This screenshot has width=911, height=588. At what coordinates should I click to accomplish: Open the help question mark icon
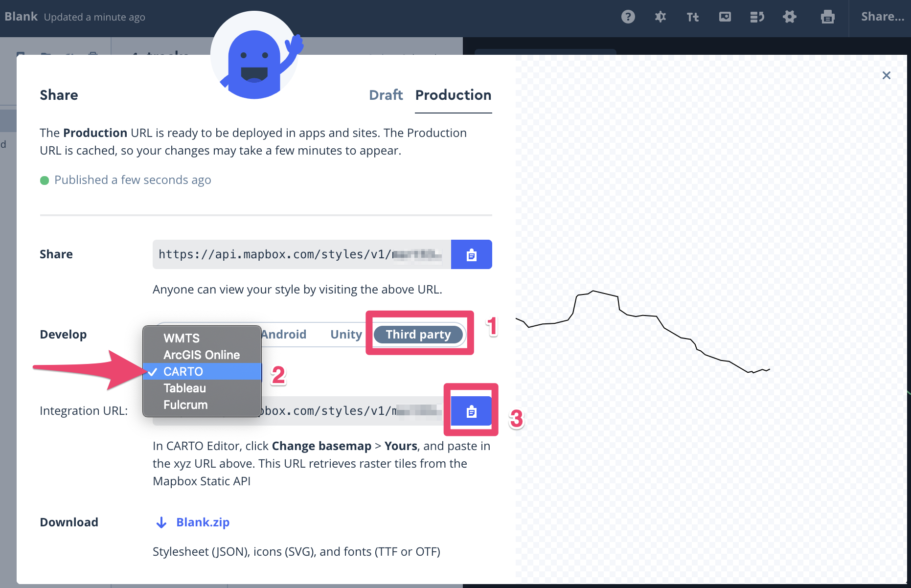point(628,17)
